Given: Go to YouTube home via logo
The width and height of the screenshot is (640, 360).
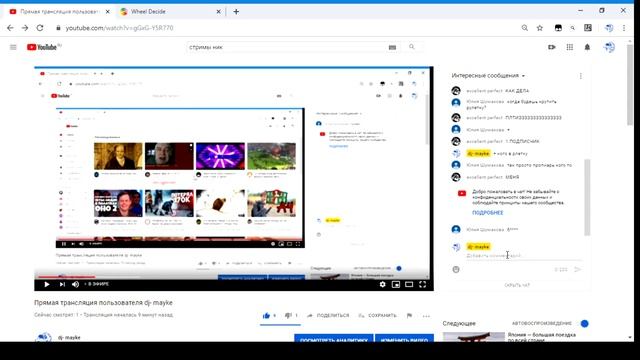Looking at the screenshot, I should point(42,47).
